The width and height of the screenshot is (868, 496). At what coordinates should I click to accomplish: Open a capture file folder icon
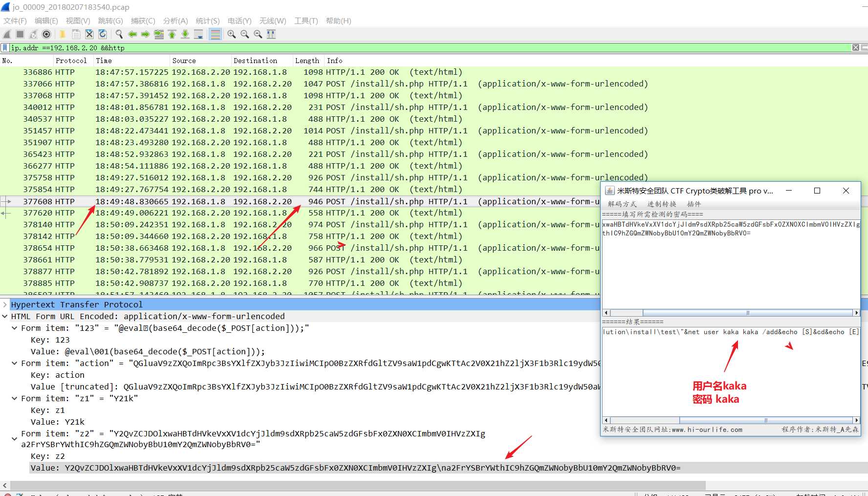[63, 34]
